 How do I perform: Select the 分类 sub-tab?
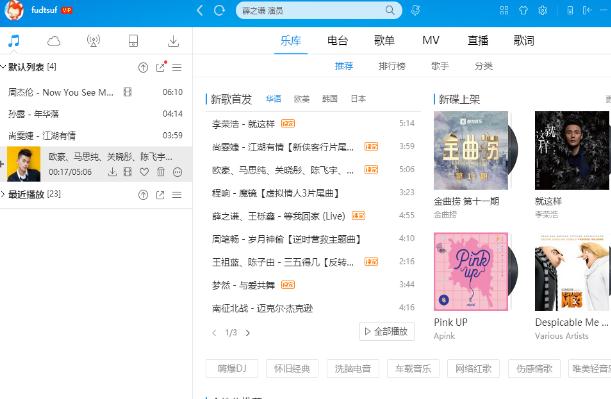[x=484, y=66]
